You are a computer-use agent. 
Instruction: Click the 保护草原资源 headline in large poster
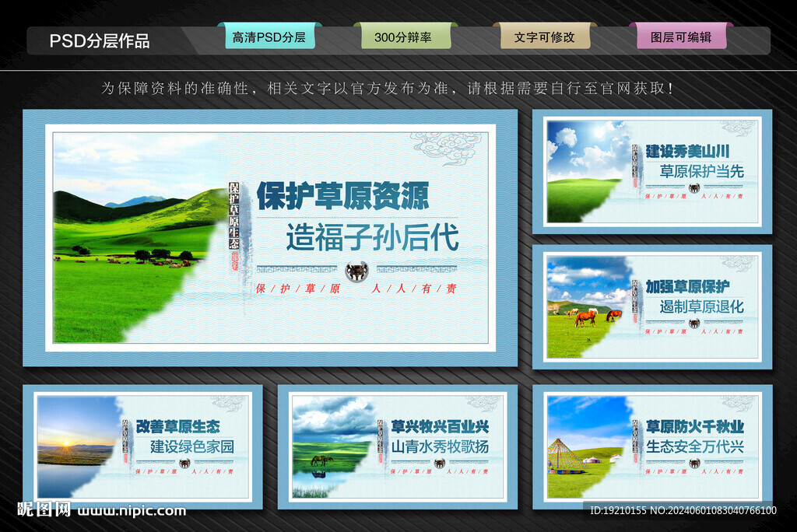[x=342, y=196]
